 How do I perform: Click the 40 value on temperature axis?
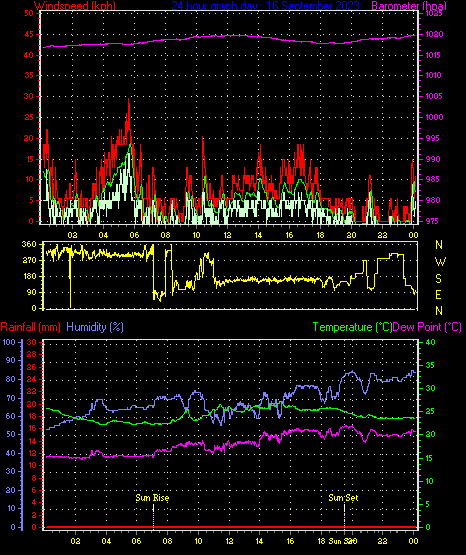click(x=430, y=342)
